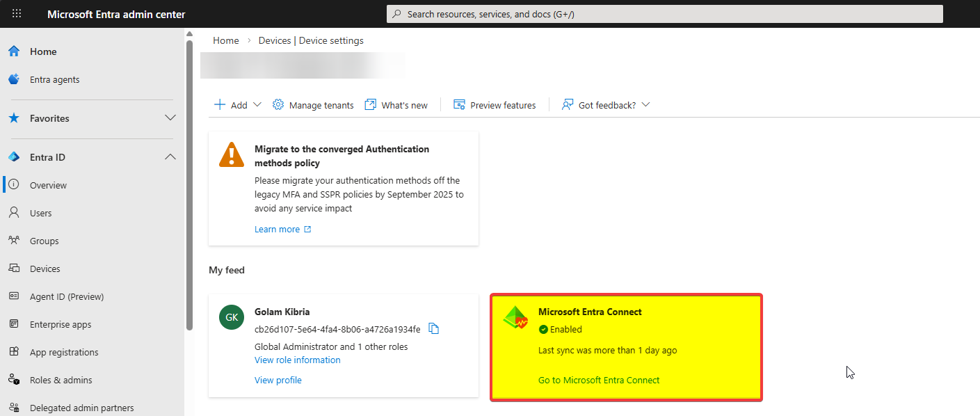The width and height of the screenshot is (980, 416).
Task: Click the What's new button
Action: tap(396, 105)
